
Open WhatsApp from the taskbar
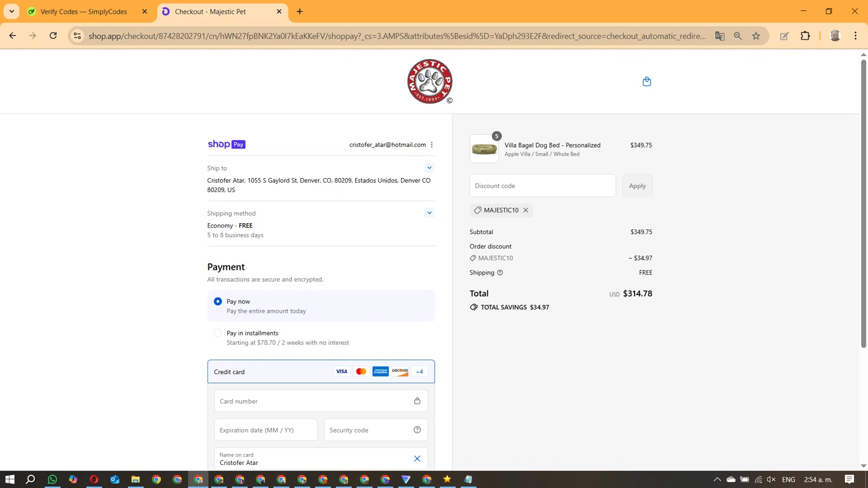click(x=52, y=479)
